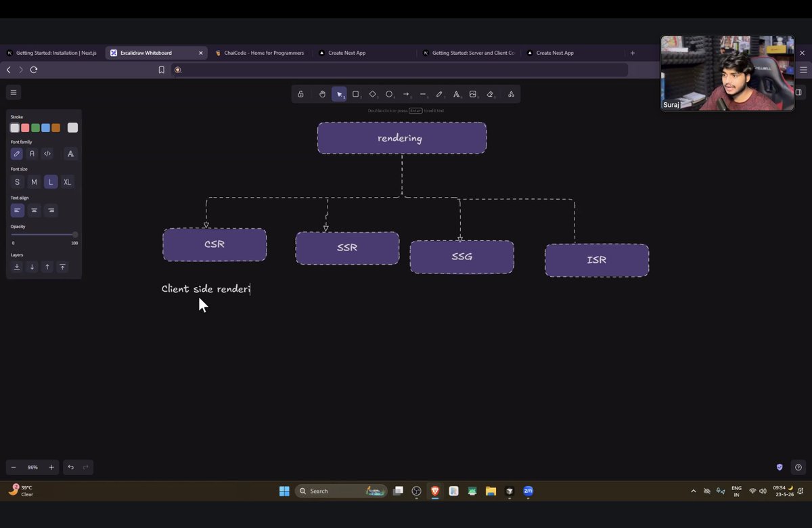Close the Excalidraw Whiteboard tab
812x528 pixels.
[201, 53]
